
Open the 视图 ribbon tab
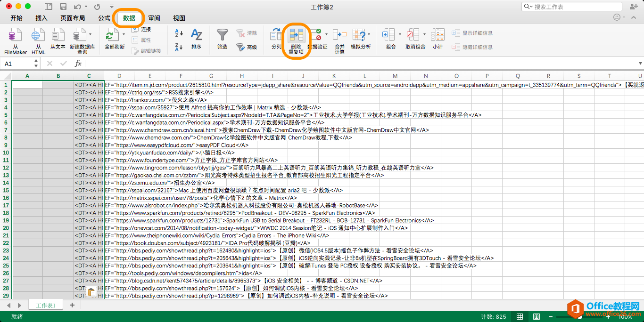[179, 18]
